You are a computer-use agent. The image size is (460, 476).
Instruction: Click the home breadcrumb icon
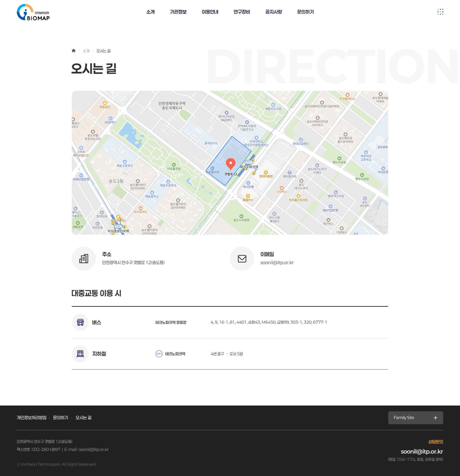74,51
